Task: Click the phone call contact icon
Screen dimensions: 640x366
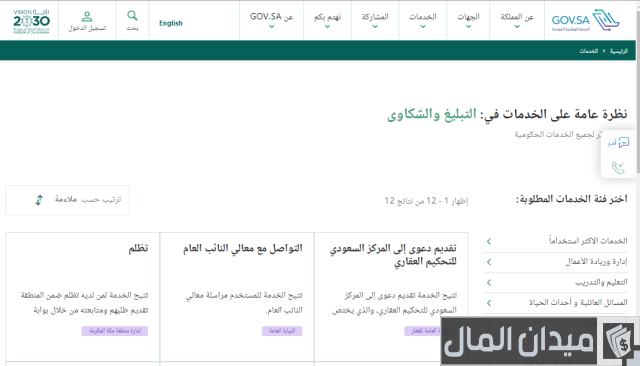Action: point(618,167)
